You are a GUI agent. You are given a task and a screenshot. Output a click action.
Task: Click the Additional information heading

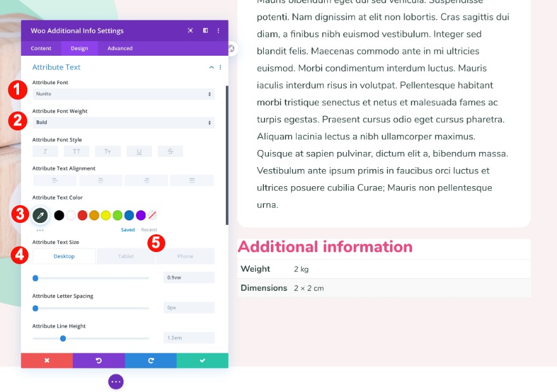pos(325,246)
